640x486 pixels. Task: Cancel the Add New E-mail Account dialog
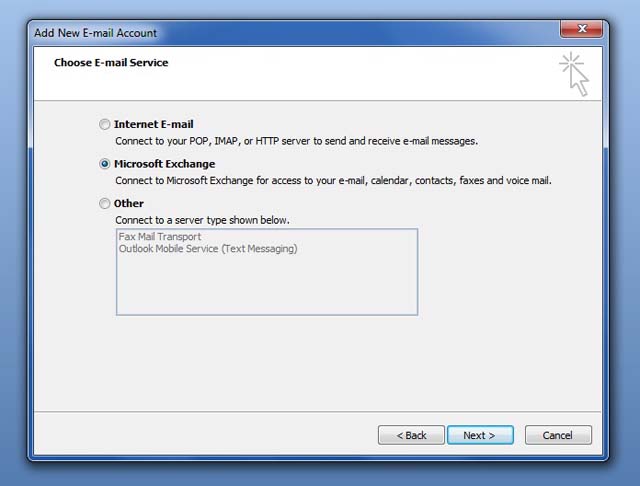558,435
